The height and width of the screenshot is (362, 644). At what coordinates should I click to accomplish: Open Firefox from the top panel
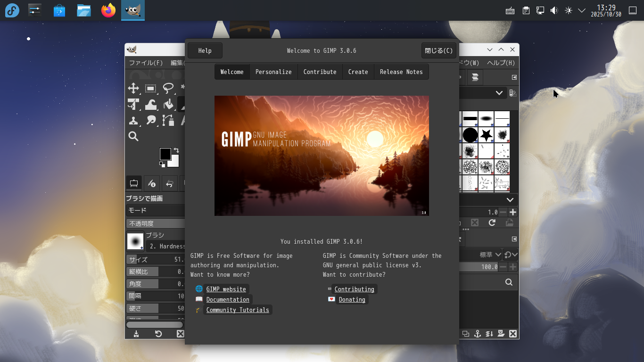coord(108,10)
